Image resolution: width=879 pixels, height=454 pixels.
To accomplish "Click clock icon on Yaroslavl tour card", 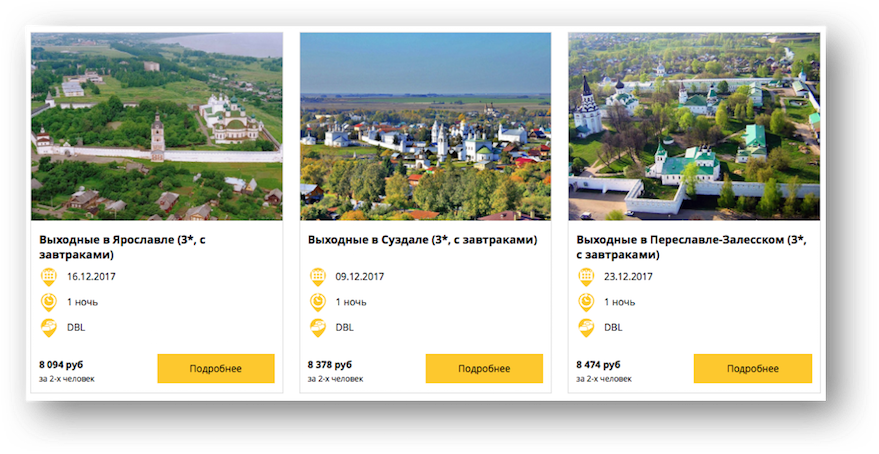I will 49,302.
